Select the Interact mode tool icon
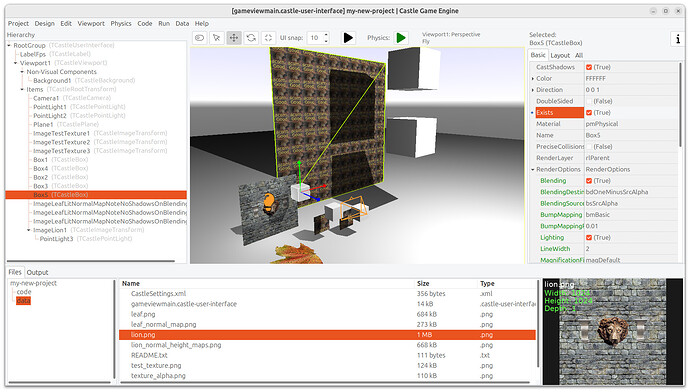 (x=199, y=38)
